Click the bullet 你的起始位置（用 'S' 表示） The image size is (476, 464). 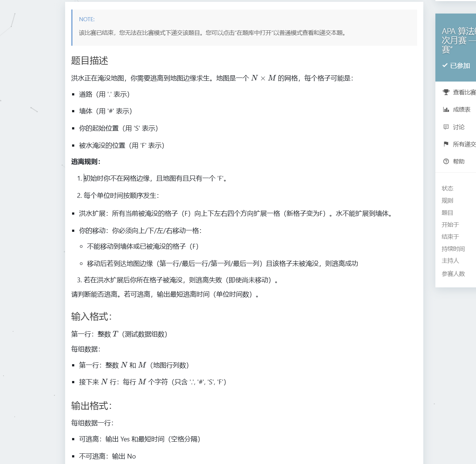[x=119, y=128]
